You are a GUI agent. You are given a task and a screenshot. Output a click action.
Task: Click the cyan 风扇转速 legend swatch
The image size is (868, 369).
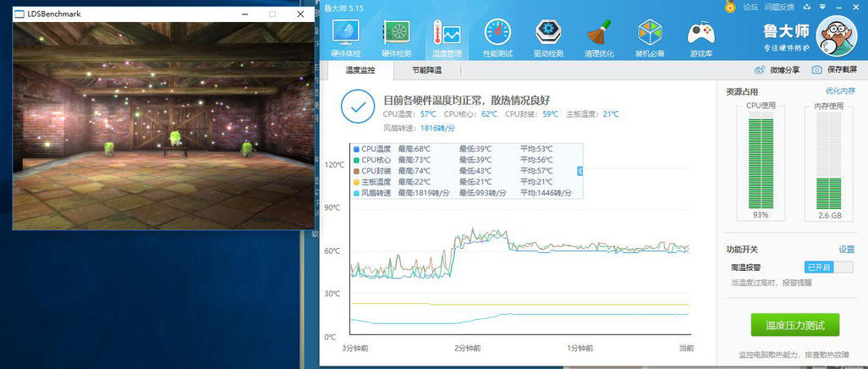point(356,193)
